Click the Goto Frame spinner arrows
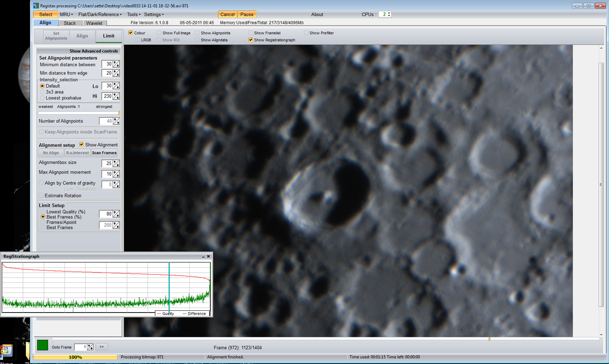The height and width of the screenshot is (364, 609). pos(90,347)
